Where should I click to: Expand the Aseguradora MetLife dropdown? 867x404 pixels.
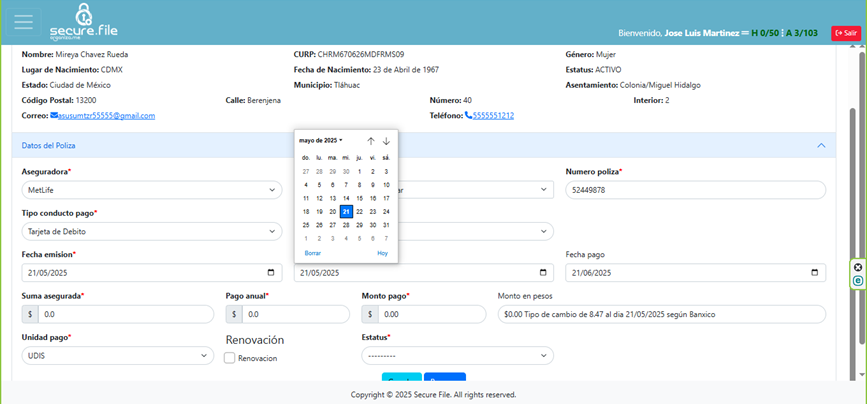coord(151,190)
